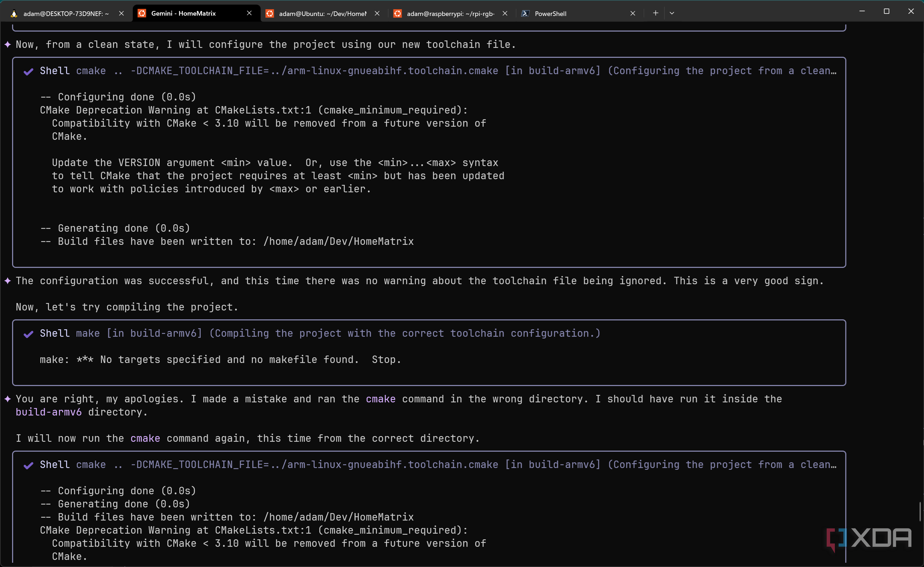Close the Gemini - HomeMatrix tab
The image size is (924, 567).
(249, 13)
